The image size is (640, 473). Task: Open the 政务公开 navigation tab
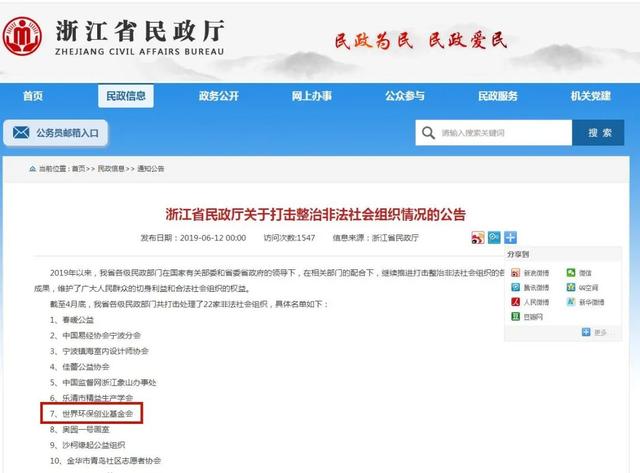219,96
